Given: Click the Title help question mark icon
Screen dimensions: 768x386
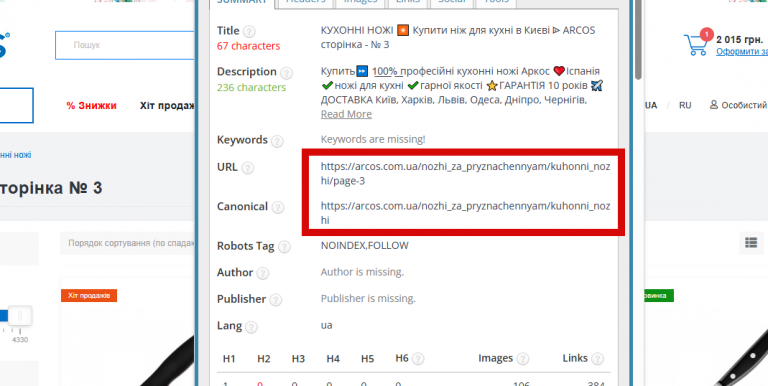Looking at the screenshot, I should (x=249, y=32).
